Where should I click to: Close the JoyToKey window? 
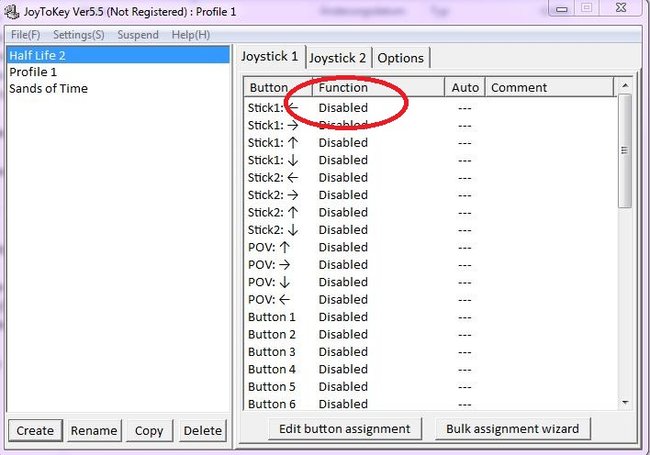click(x=621, y=8)
